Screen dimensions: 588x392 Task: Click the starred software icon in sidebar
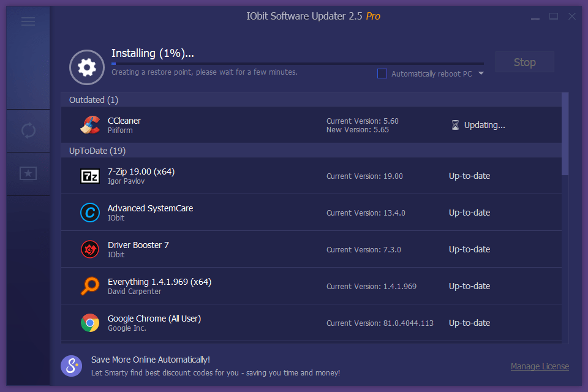pos(28,174)
